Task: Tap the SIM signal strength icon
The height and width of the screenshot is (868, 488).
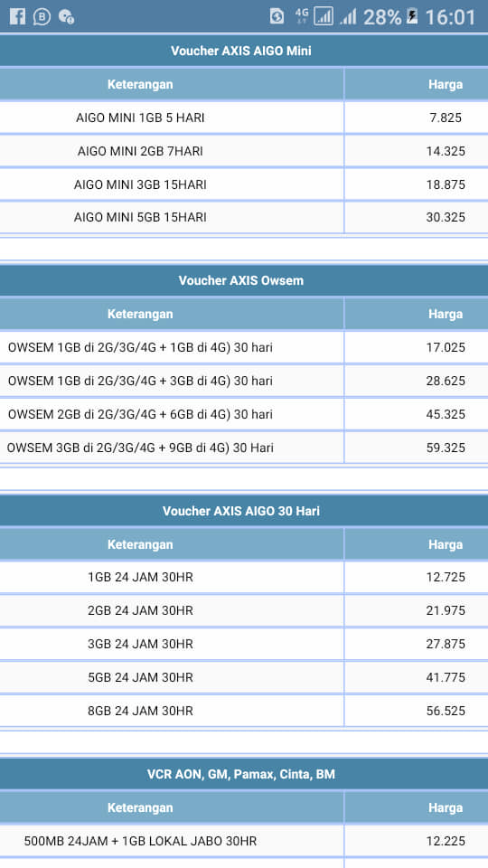Action: (324, 16)
